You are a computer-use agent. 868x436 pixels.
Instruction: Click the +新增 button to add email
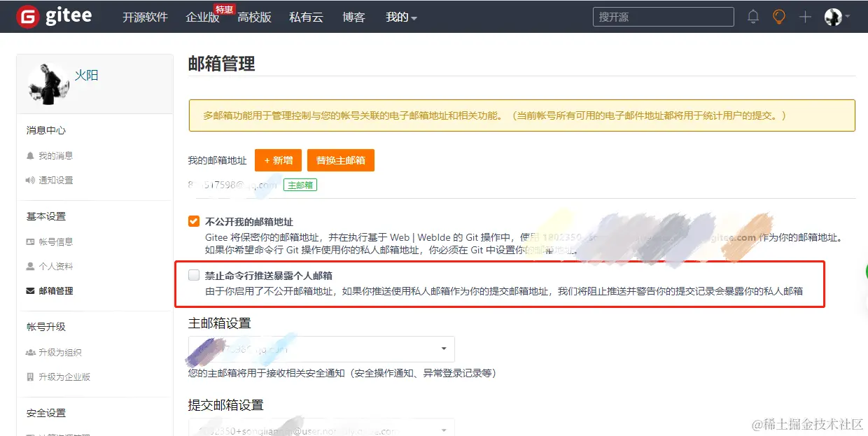(278, 160)
